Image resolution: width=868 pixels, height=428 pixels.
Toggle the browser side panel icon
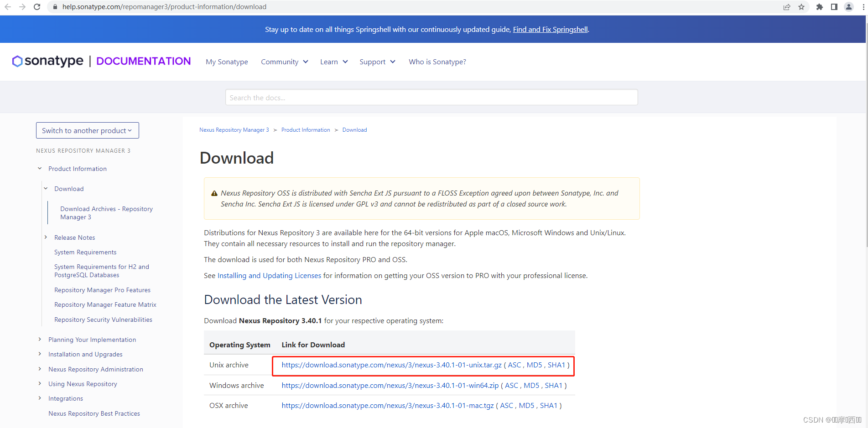point(834,7)
